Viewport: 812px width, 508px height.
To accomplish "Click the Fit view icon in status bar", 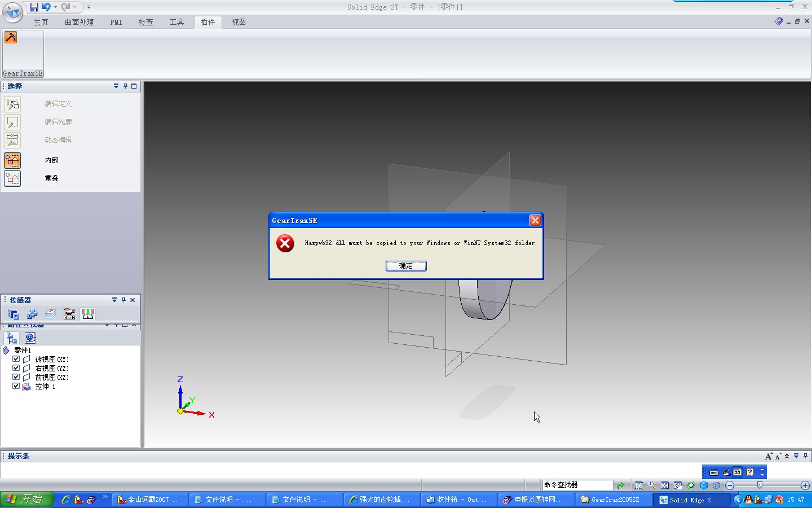I will click(665, 485).
